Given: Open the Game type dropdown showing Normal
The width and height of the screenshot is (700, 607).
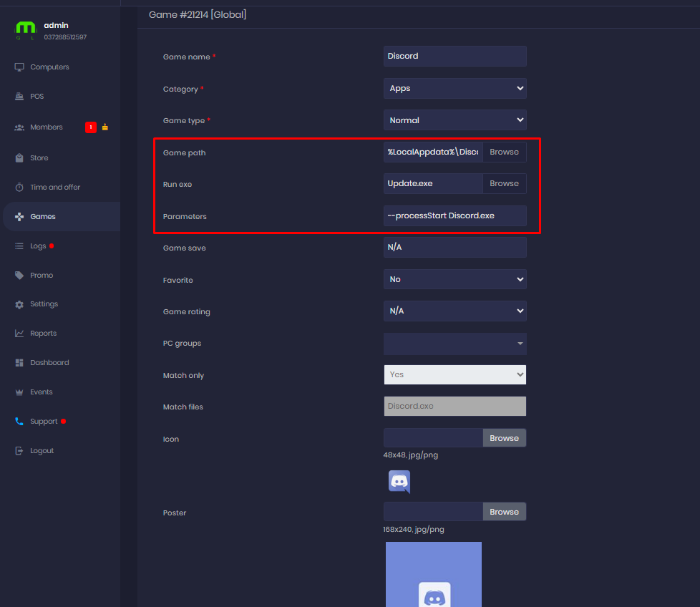Looking at the screenshot, I should coord(455,120).
